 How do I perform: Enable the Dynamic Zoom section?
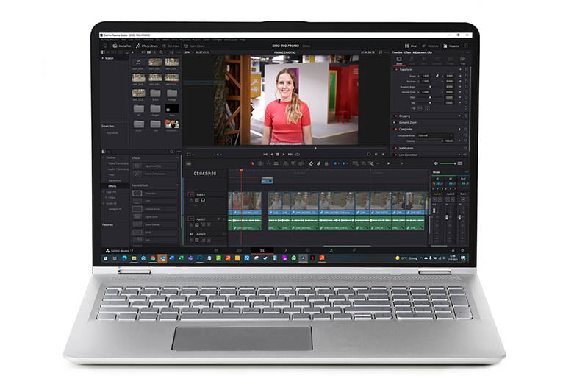click(x=395, y=122)
